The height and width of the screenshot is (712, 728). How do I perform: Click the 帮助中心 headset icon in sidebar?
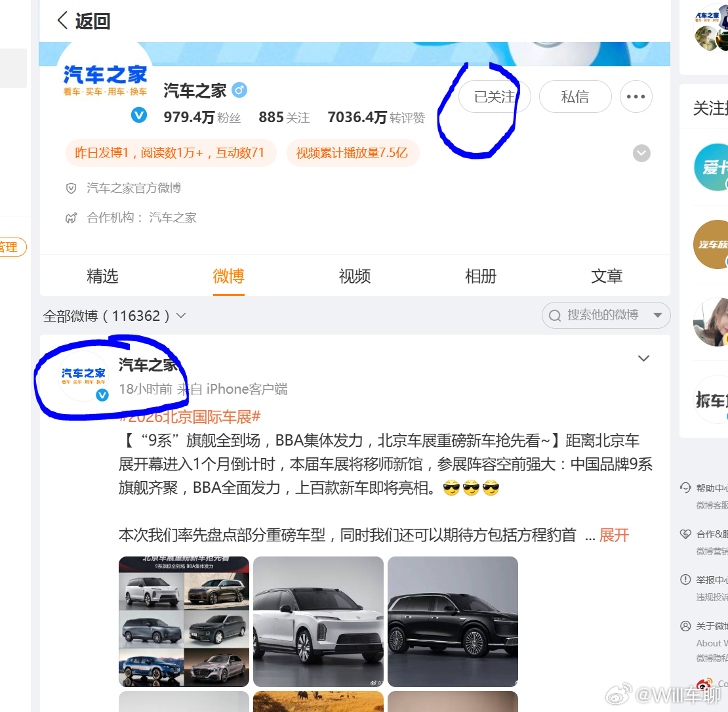(x=685, y=488)
